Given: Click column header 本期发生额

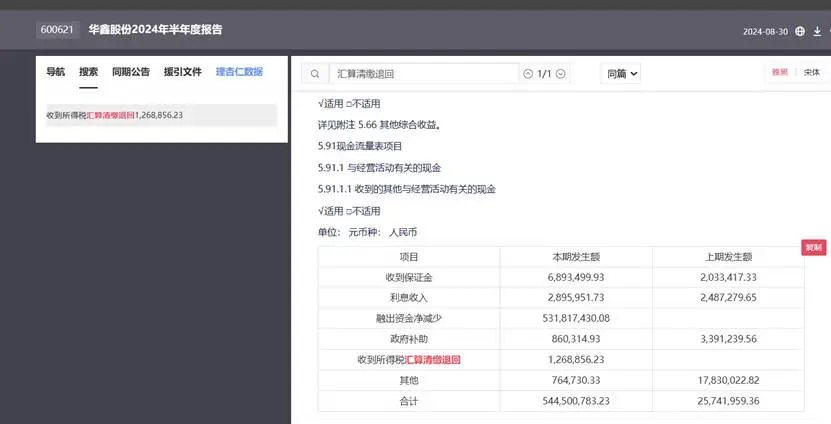Looking at the screenshot, I should [576, 257].
